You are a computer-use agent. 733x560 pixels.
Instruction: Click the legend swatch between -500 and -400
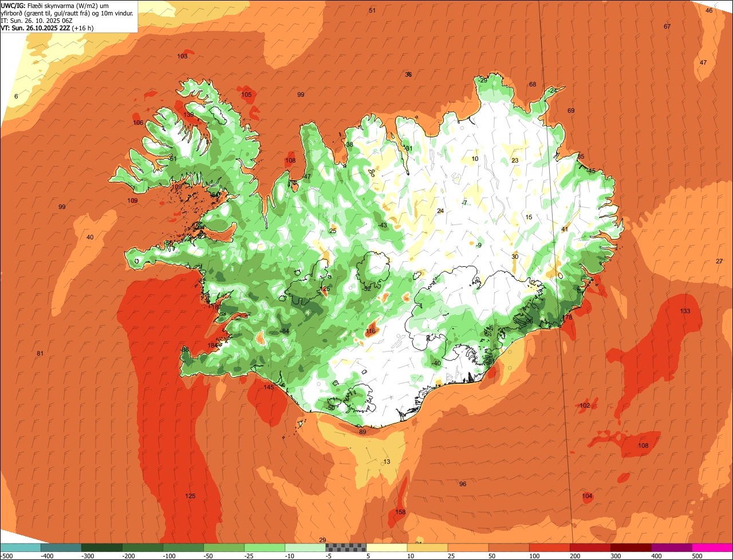[21, 547]
